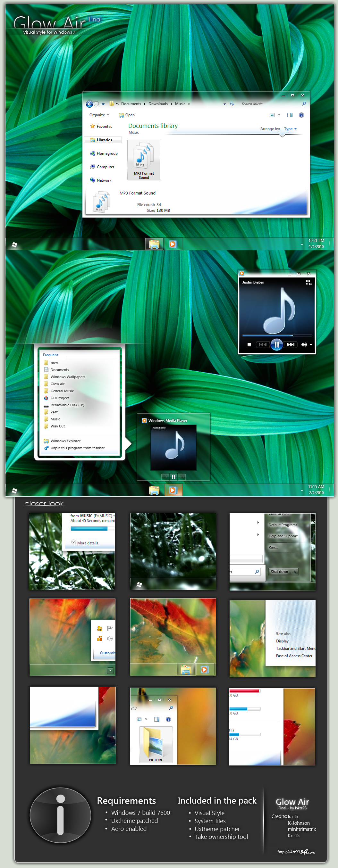Expand arrow between Documents and Downloads breadcrumbs
Screen dimensions: 338x868
[x=145, y=104]
